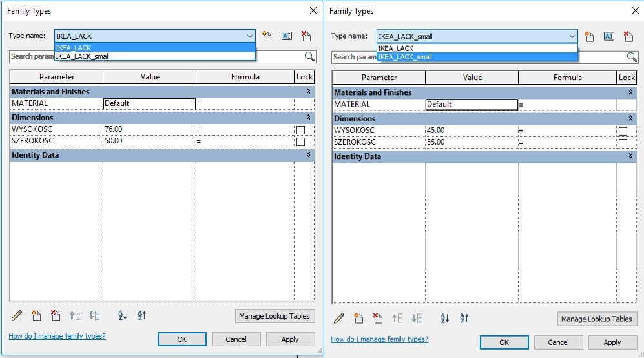The width and height of the screenshot is (644, 358).
Task: Collapse Dimensions group in left dialog
Action: pos(309,118)
